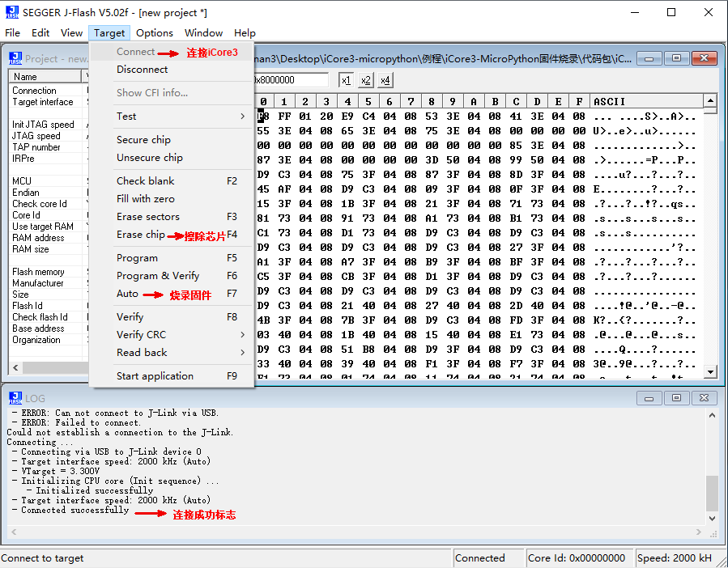Maximize the hex data sub-window
The width and height of the screenshot is (728, 568).
(676, 58)
